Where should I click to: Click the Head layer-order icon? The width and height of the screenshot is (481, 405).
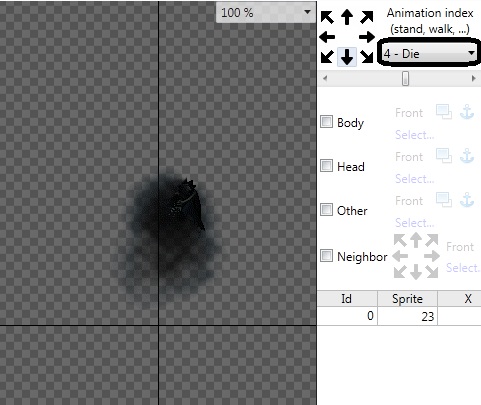pyautogui.click(x=444, y=156)
